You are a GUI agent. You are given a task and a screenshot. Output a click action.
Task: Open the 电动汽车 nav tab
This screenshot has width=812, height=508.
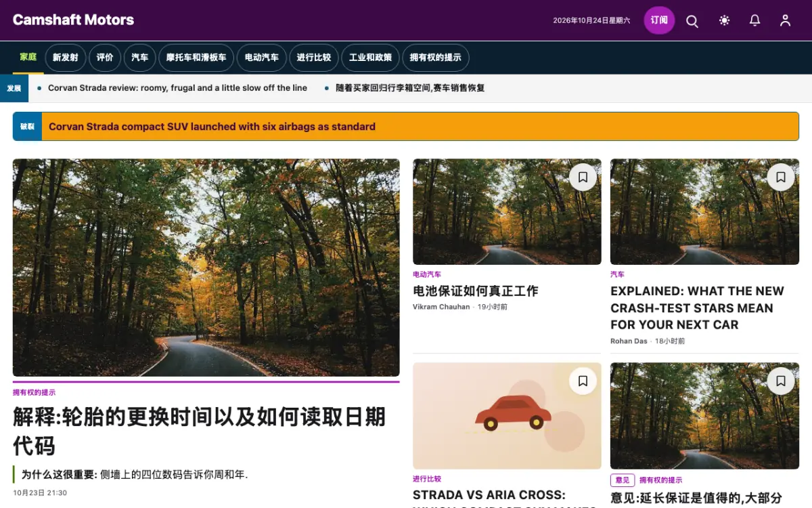[x=262, y=58]
